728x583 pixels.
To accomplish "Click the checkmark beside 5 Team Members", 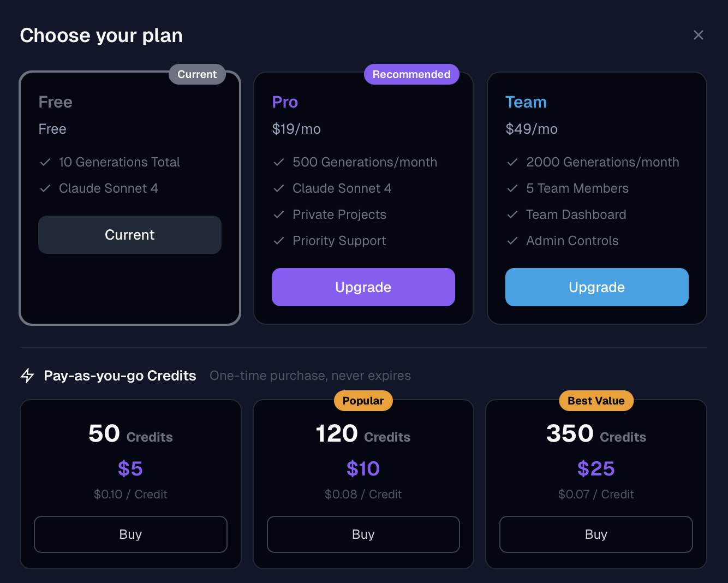I will point(512,188).
